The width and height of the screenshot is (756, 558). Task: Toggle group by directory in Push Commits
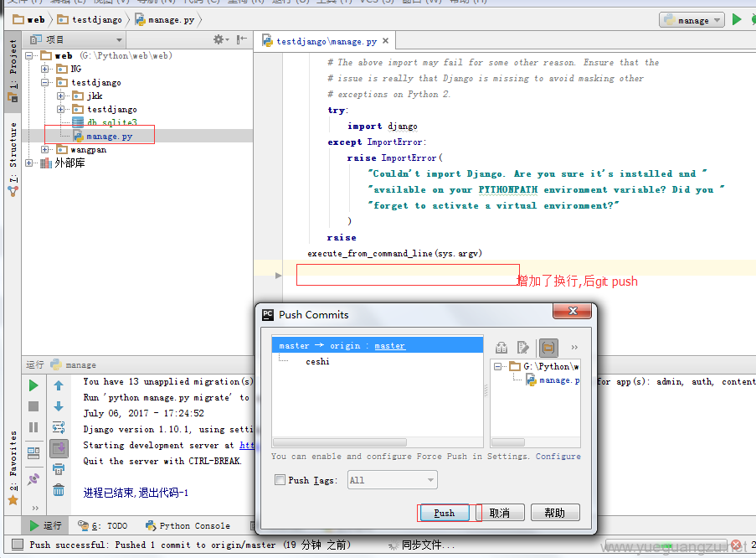click(548, 347)
